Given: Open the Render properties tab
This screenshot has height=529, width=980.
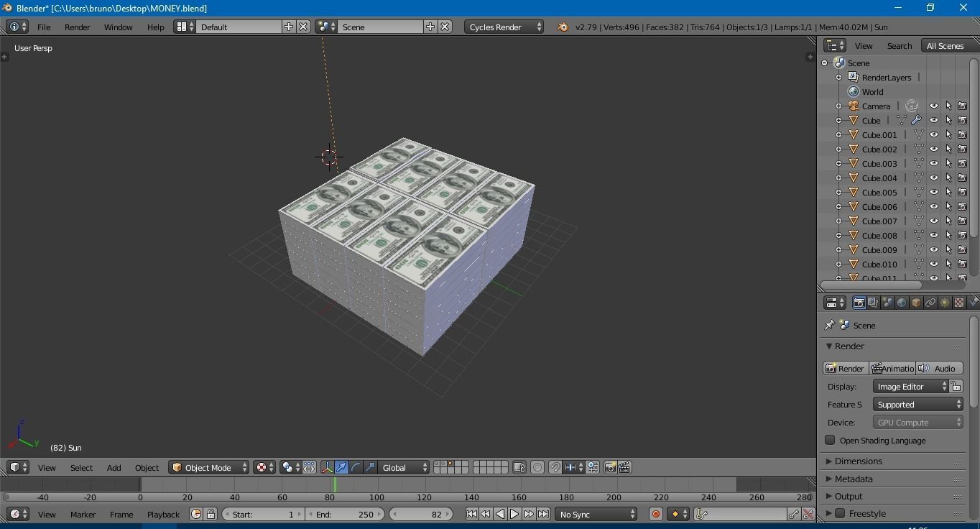Looking at the screenshot, I should [860, 303].
